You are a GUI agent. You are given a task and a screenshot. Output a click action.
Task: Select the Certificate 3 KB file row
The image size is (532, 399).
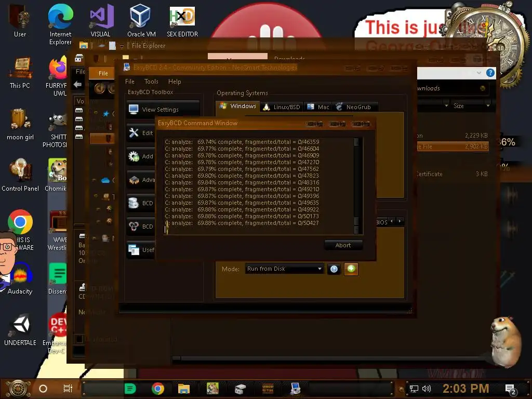pos(453,174)
